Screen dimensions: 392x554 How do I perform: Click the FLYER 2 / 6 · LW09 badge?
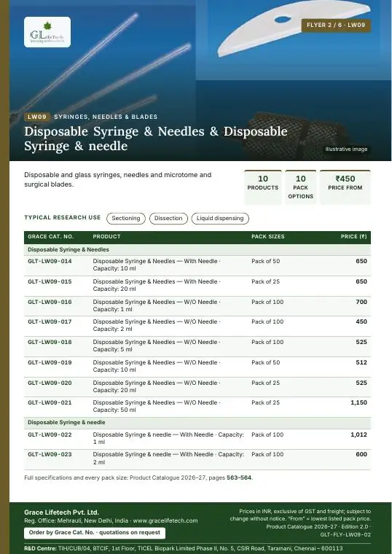click(x=336, y=25)
